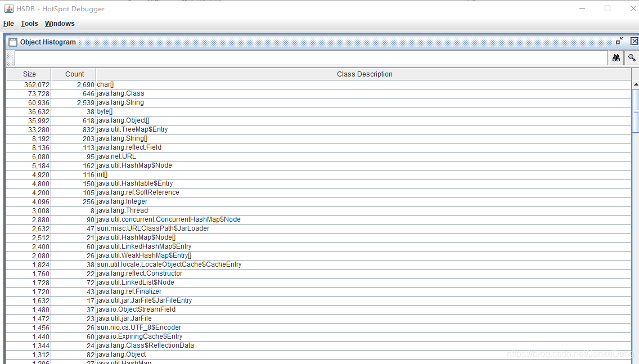Select the ConcurrentHashMap$Node row
The width and height of the screenshot is (639, 364).
(319, 219)
